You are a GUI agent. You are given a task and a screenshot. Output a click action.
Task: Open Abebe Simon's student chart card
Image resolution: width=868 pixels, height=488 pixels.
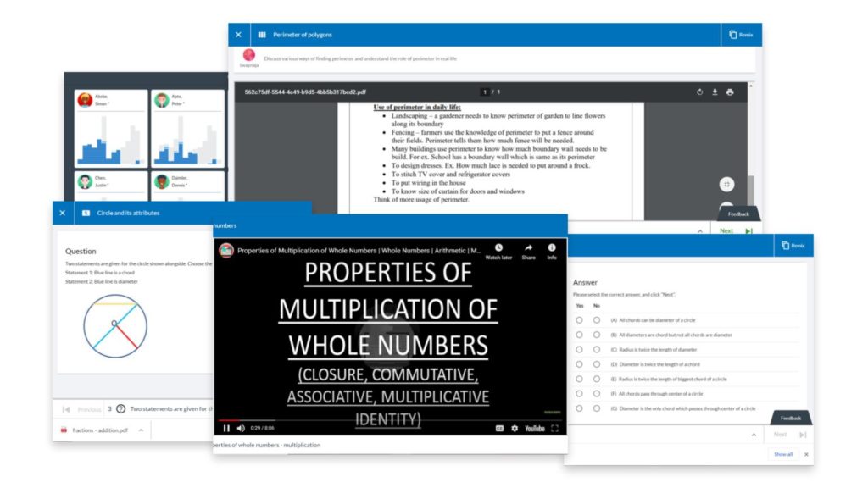pos(111,129)
